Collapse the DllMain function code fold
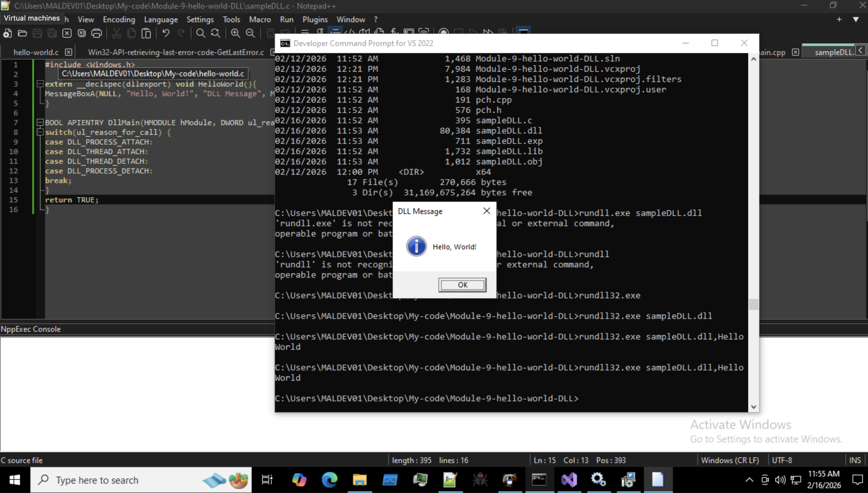This screenshot has width=868, height=493. (x=40, y=122)
